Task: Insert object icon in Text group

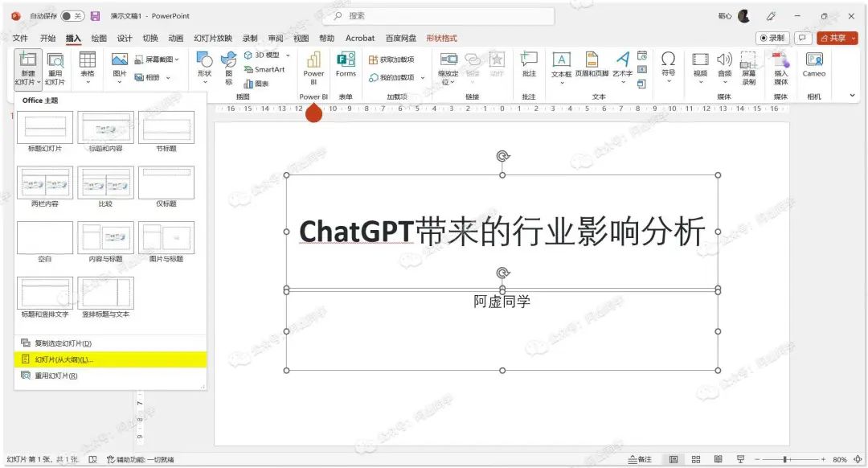Action: [x=642, y=84]
